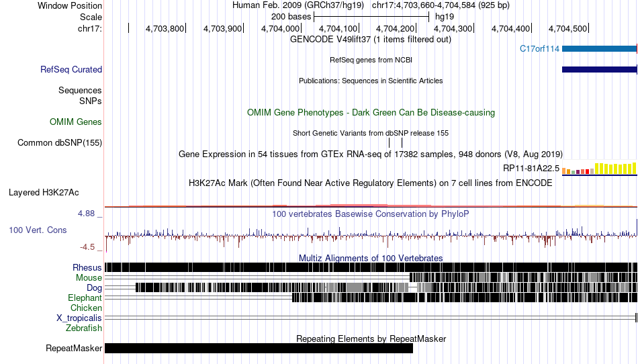The image size is (638, 364).
Task: Click the PhyloP conservation wiggle graph
Action: coord(371,235)
